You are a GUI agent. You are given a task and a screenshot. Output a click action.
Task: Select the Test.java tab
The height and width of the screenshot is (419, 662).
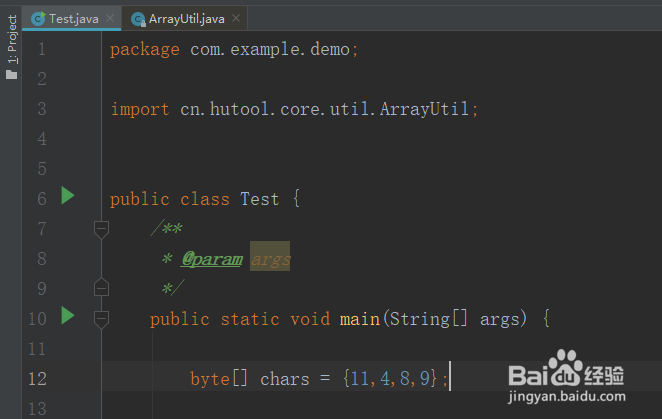point(72,19)
